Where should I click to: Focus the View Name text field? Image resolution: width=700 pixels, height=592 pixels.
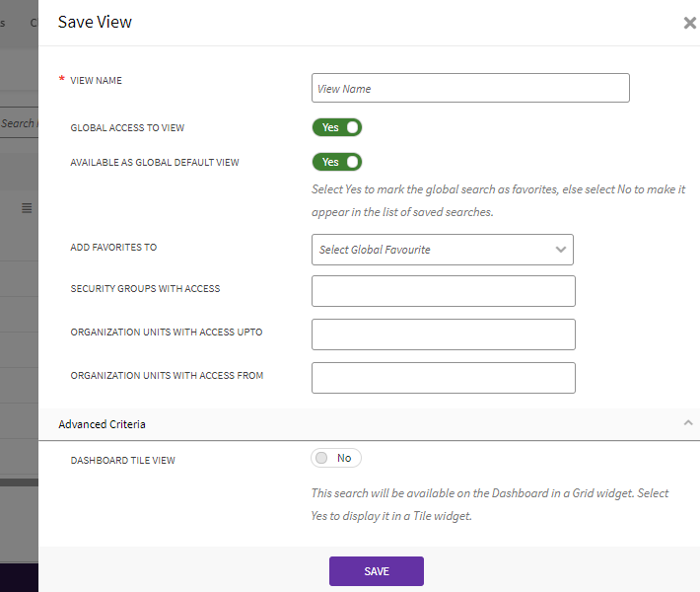click(470, 88)
